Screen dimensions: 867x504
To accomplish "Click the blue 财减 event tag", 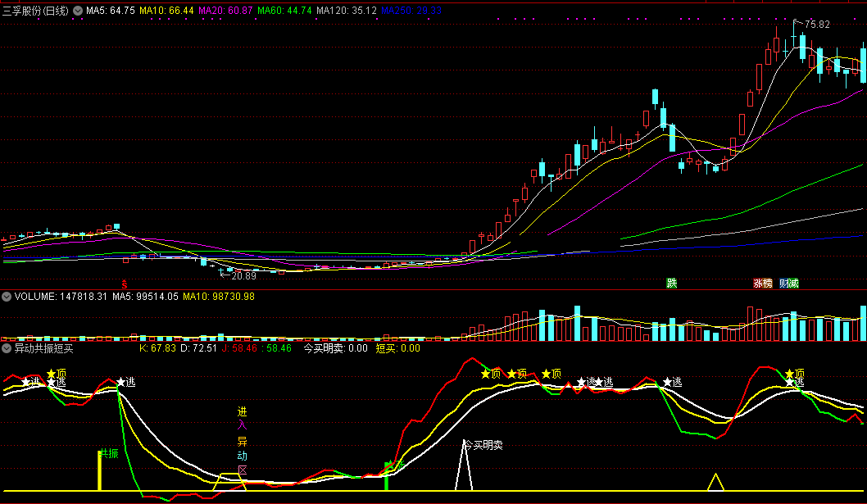I will (789, 284).
